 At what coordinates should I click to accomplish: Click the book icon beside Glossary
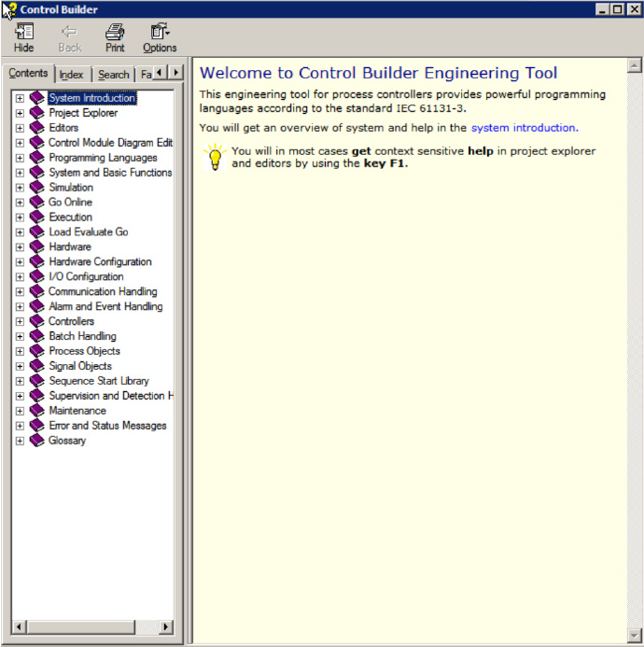coord(37,441)
